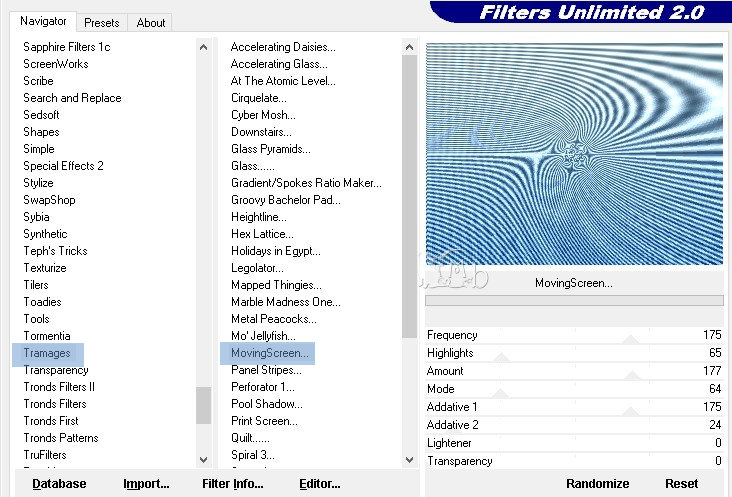Choose Gradient/Spokes Ratio Maker... filter
This screenshot has width=732, height=497.
306,183
